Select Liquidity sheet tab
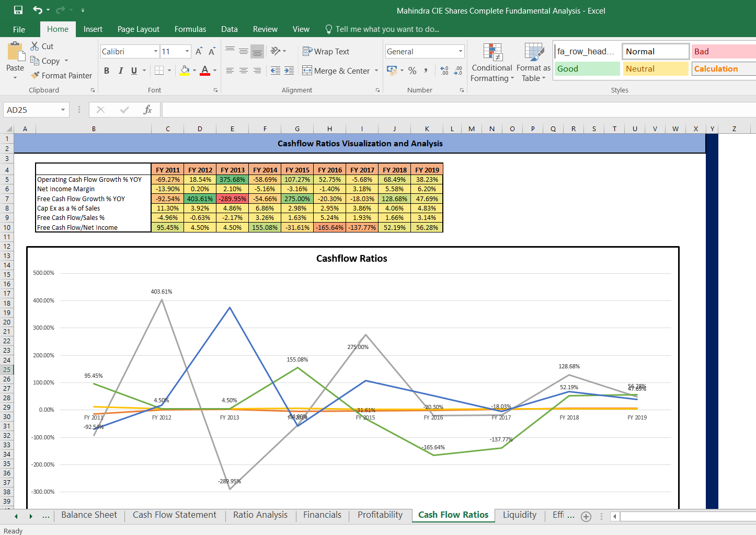Viewport: 756px width, 535px height. click(x=520, y=515)
